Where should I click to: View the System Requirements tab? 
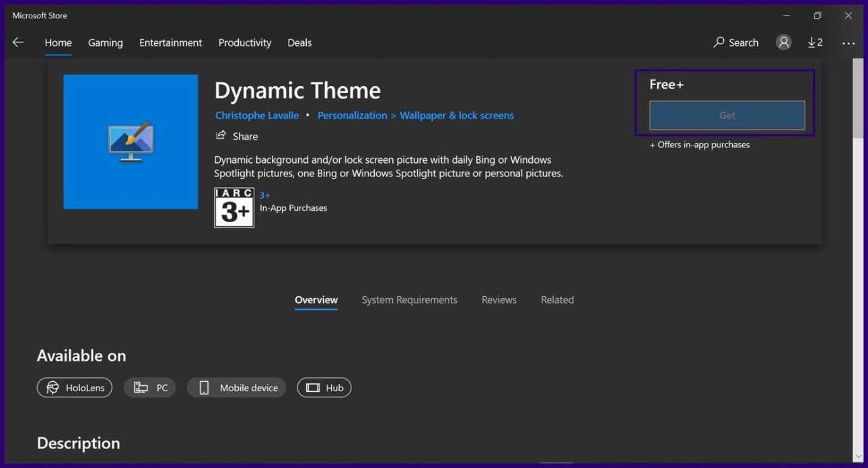tap(409, 300)
